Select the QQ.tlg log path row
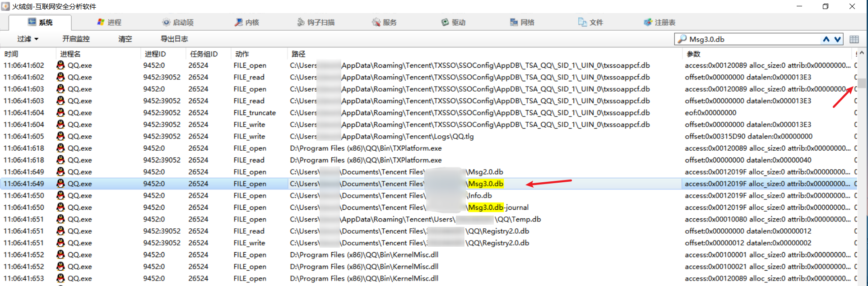The image size is (868, 286). pos(382,136)
